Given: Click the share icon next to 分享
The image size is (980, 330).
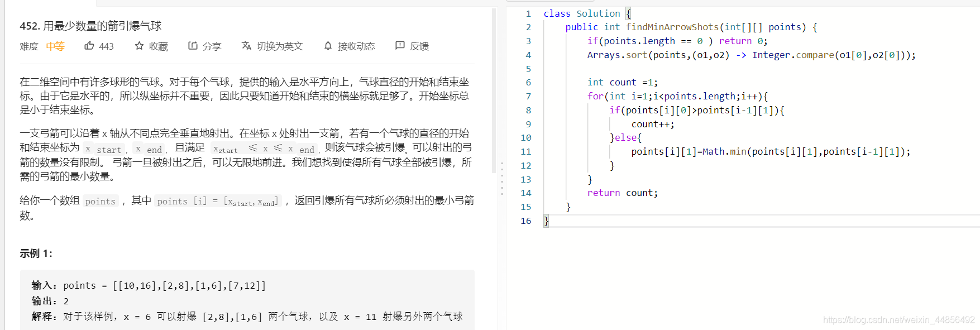Looking at the screenshot, I should click(193, 46).
